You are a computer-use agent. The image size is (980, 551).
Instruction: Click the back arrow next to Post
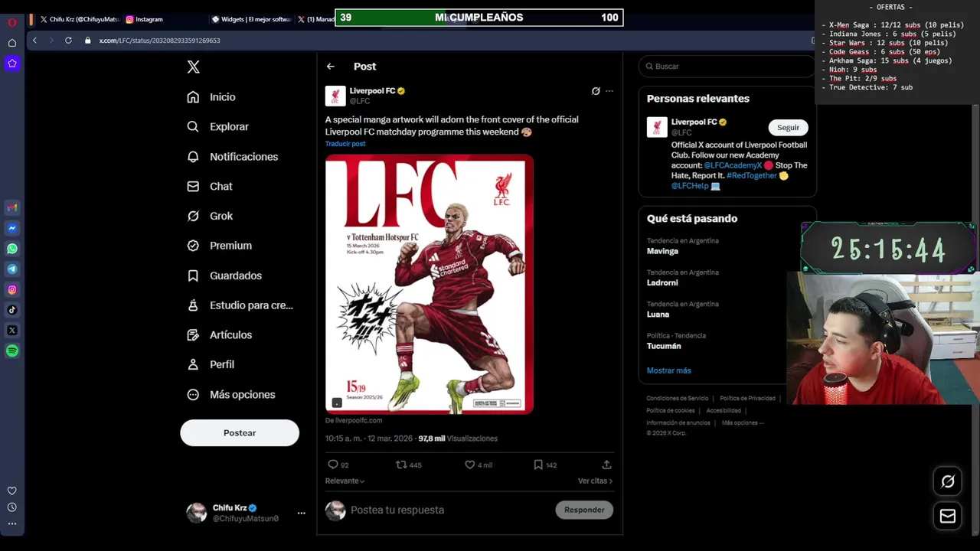pyautogui.click(x=331, y=67)
